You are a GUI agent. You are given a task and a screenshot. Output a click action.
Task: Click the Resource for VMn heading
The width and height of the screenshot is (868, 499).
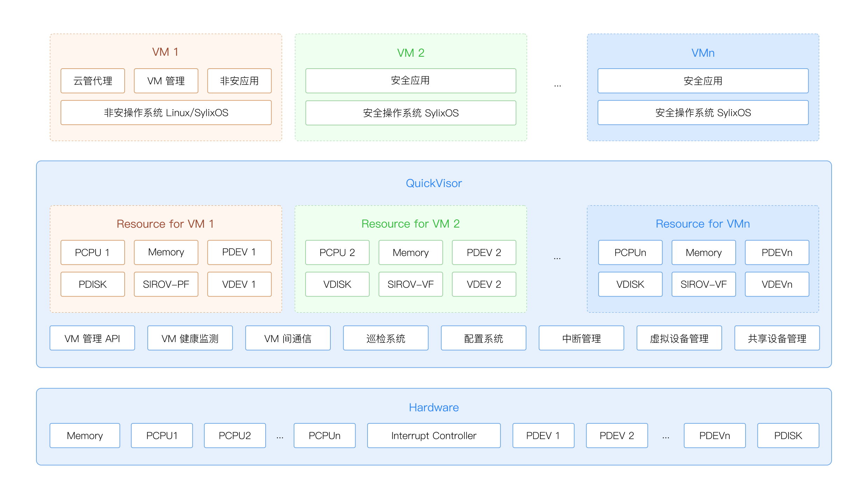tap(703, 224)
